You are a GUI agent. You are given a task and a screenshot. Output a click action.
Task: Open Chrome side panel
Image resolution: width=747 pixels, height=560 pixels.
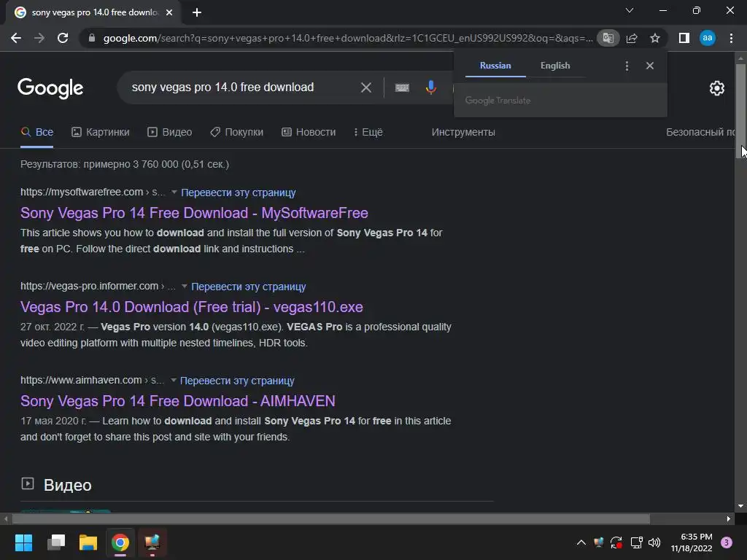[684, 38]
